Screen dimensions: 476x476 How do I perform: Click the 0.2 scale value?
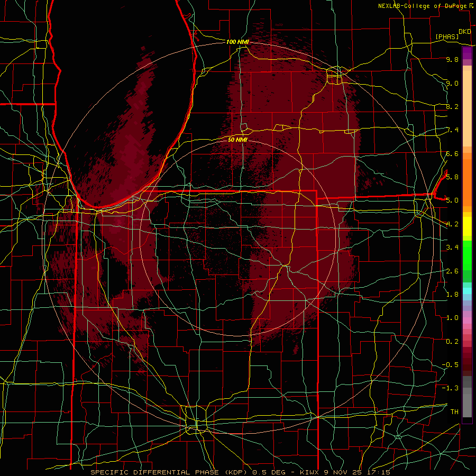click(x=452, y=341)
